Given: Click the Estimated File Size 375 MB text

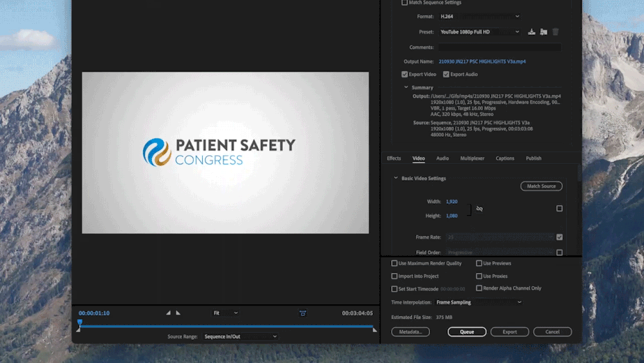Looking at the screenshot, I should pyautogui.click(x=422, y=317).
